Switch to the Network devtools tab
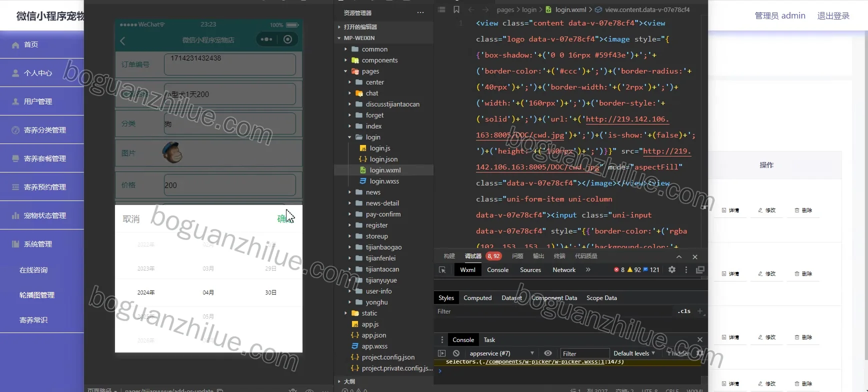 (x=564, y=270)
